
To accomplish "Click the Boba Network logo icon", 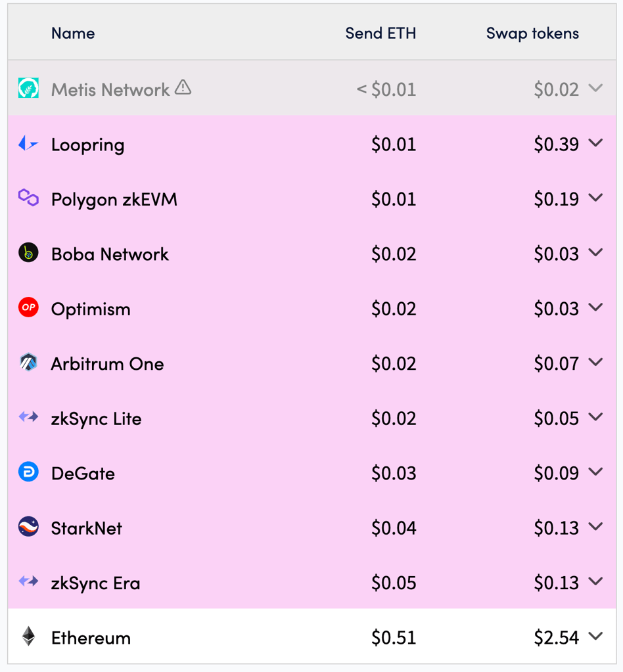I will tap(28, 253).
